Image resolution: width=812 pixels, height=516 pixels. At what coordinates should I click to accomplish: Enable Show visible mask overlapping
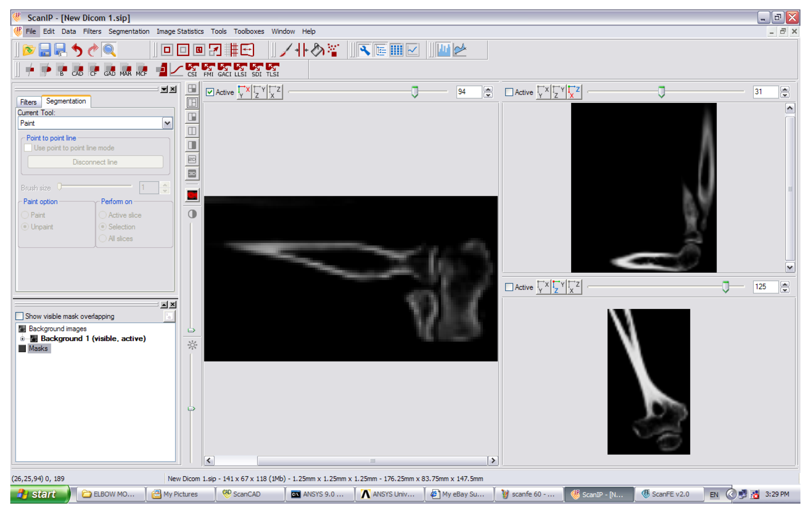[x=20, y=316]
